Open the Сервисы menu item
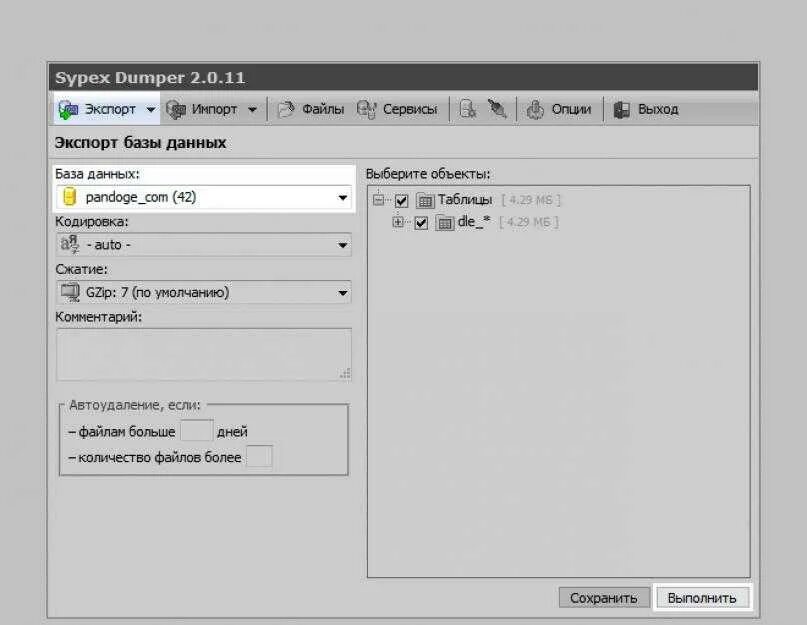This screenshot has width=807, height=625. [410, 109]
